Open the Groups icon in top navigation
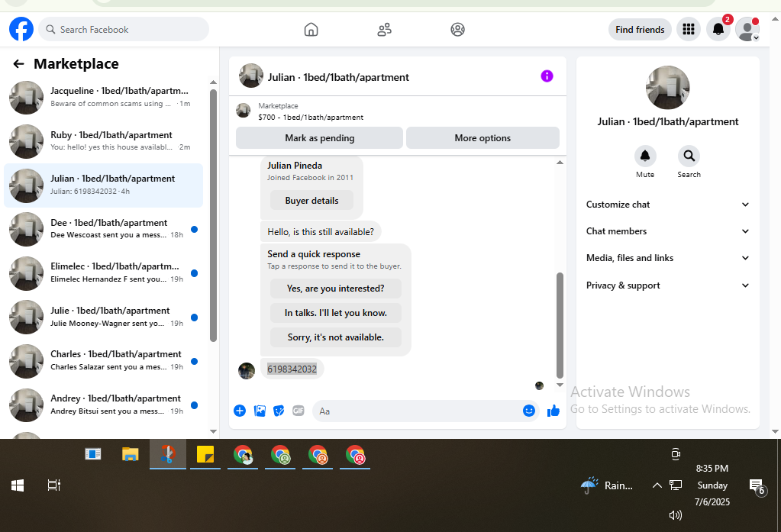This screenshot has height=532, width=781. pyautogui.click(x=457, y=30)
